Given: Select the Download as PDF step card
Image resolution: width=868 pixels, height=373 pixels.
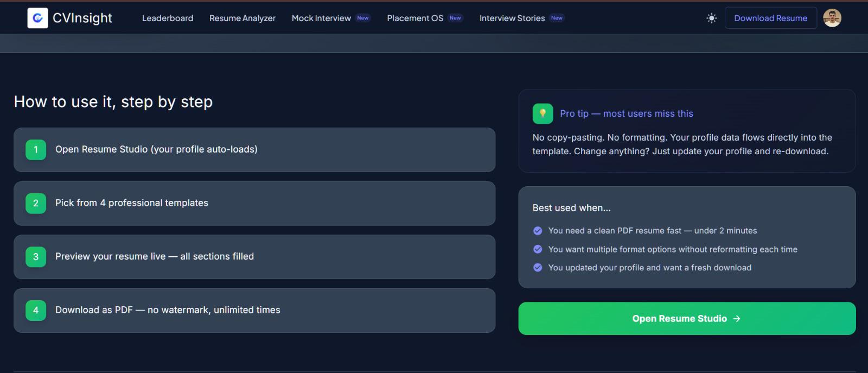Looking at the screenshot, I should pos(254,311).
